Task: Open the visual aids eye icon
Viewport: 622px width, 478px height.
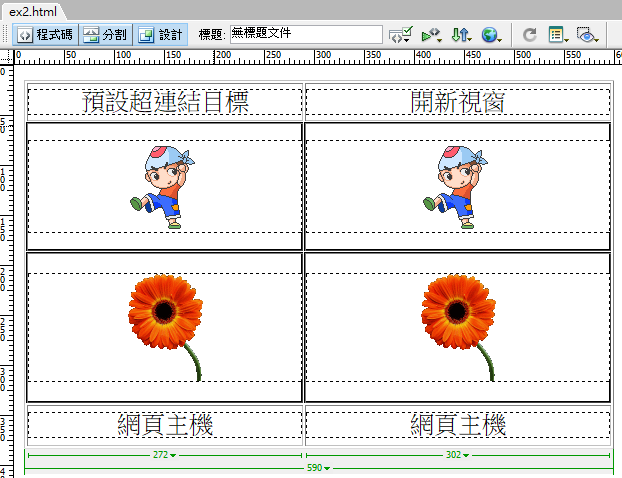Action: pyautogui.click(x=587, y=35)
